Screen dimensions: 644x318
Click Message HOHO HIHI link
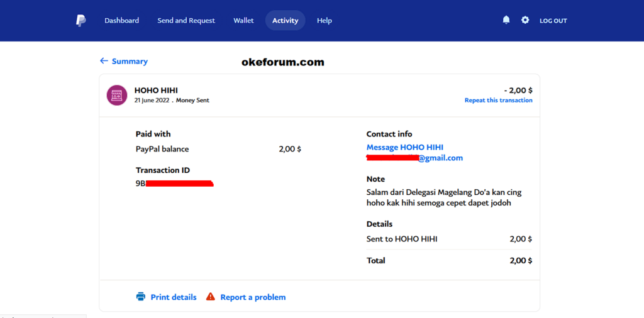coord(405,147)
